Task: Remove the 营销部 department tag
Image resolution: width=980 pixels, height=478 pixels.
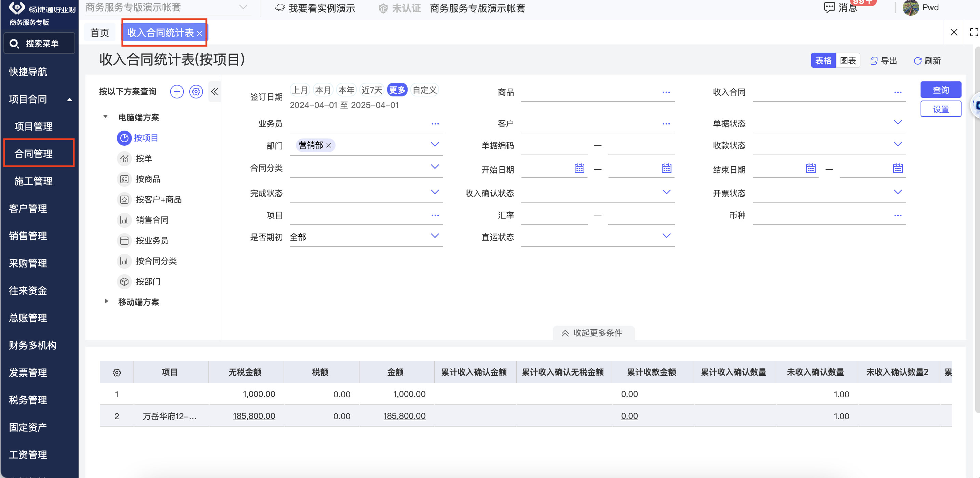Action: coord(329,145)
